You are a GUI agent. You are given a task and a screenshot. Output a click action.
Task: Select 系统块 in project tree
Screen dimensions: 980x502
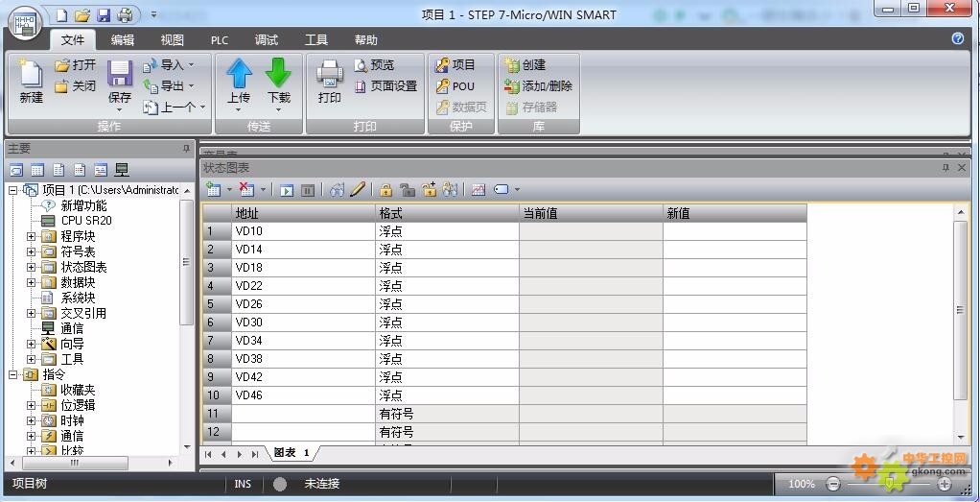(78, 298)
